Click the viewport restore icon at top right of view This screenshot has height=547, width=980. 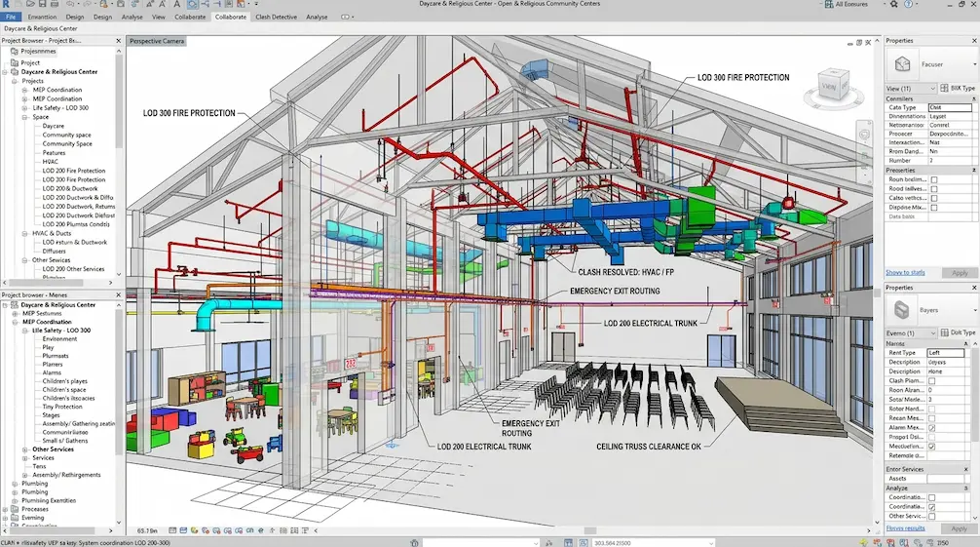click(x=859, y=43)
